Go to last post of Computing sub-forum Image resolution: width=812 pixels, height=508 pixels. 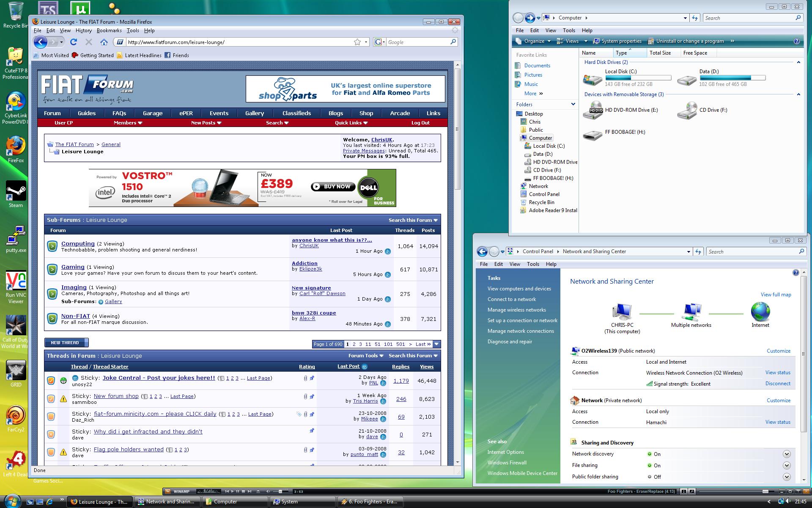click(388, 251)
